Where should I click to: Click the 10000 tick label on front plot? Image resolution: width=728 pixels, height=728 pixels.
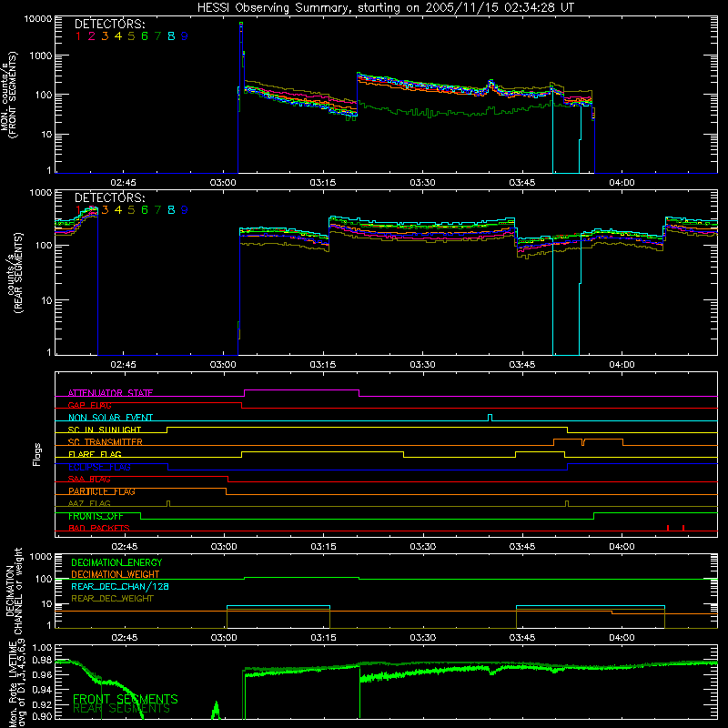click(38, 19)
